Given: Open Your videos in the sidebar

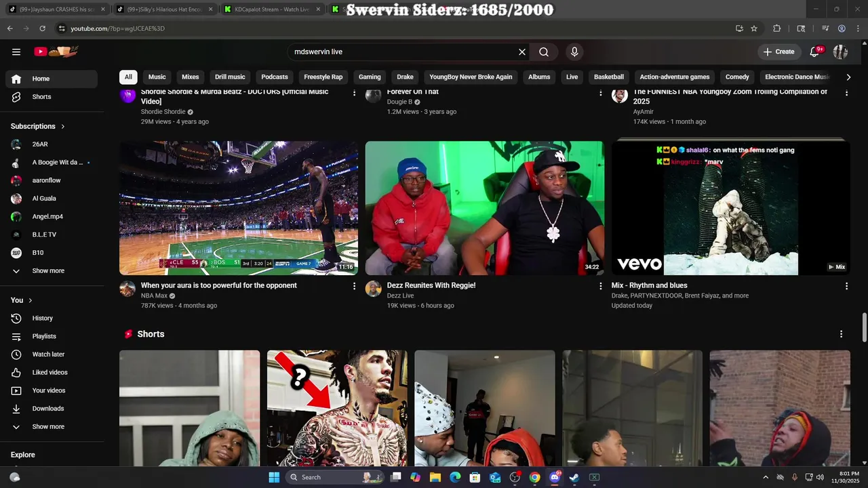Looking at the screenshot, I should point(52,390).
